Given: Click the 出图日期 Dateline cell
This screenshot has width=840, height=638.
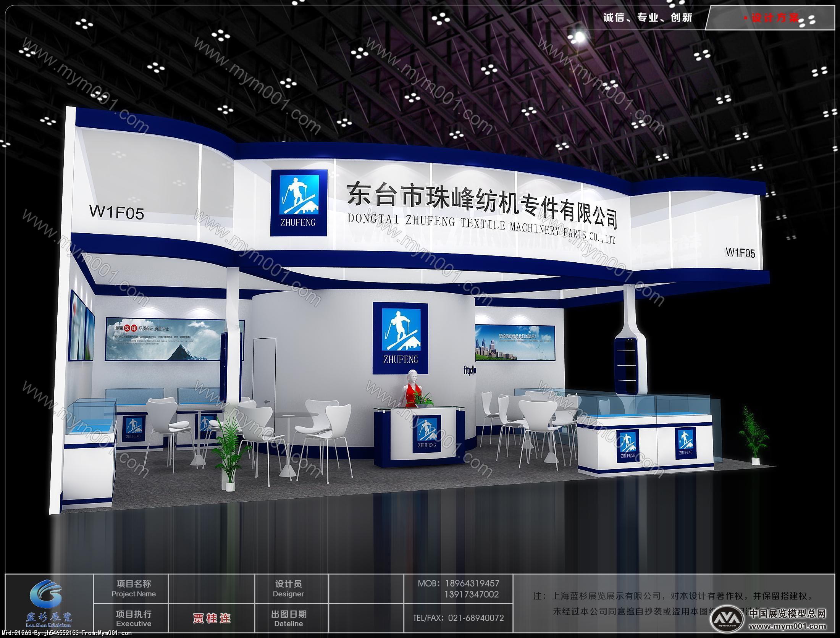Looking at the screenshot, I should click(291, 619).
